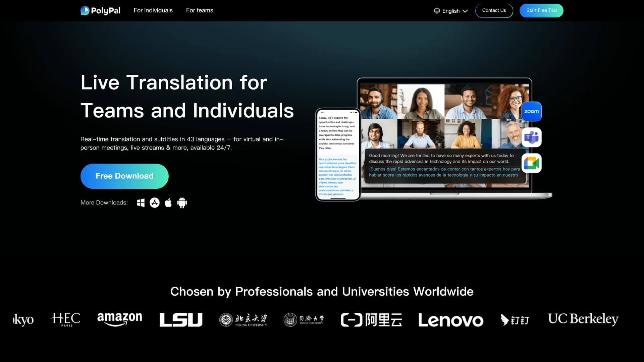Select the LSU logo

tap(181, 319)
